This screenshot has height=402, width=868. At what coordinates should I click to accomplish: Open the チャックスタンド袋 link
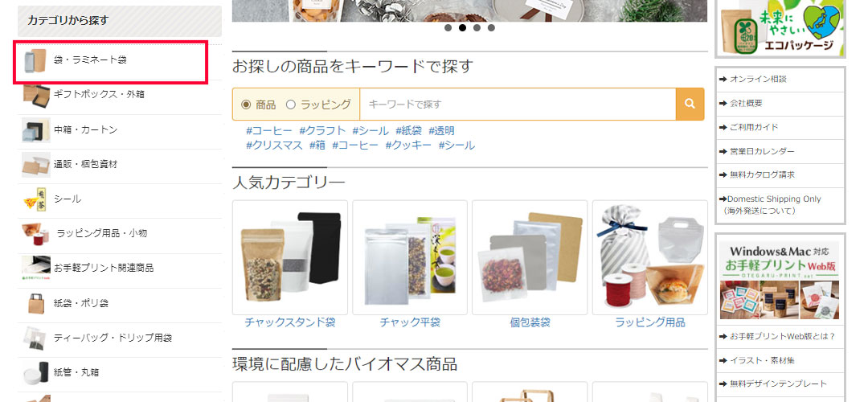pyautogui.click(x=290, y=322)
